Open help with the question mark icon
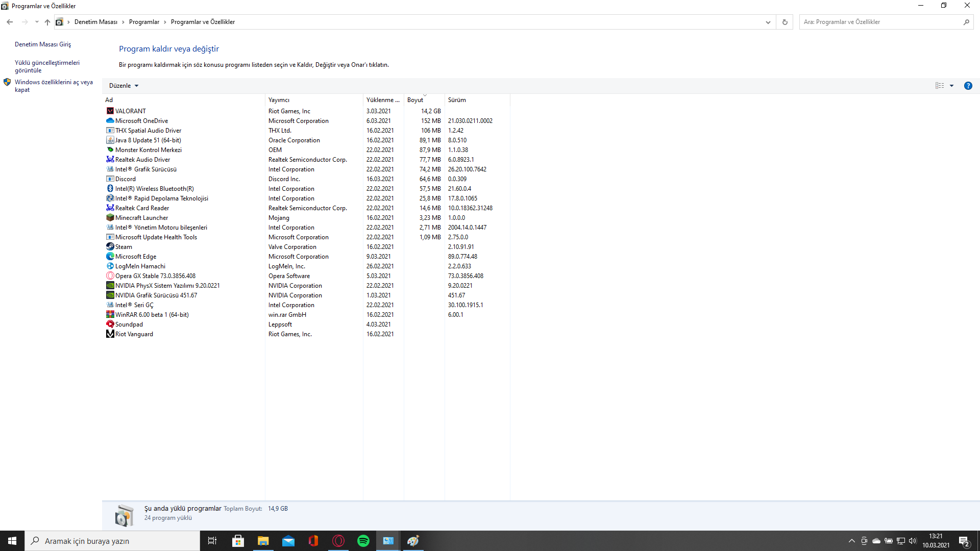The width and height of the screenshot is (980, 551). (968, 86)
